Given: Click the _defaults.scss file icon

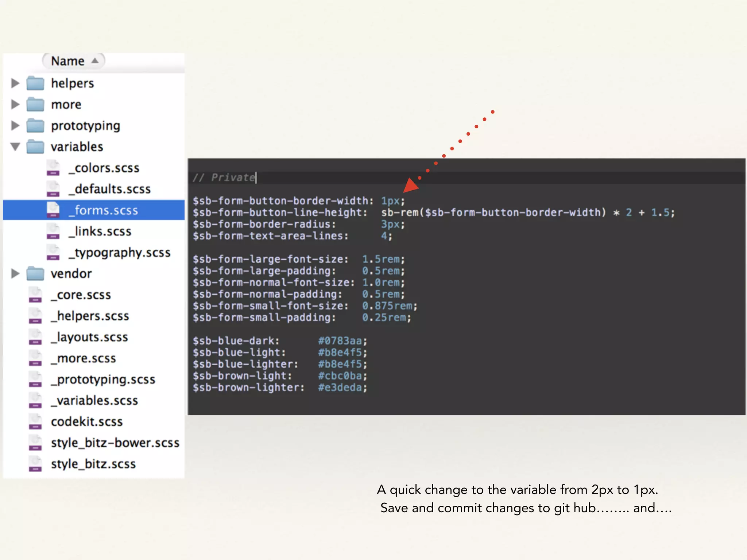Looking at the screenshot, I should [53, 189].
